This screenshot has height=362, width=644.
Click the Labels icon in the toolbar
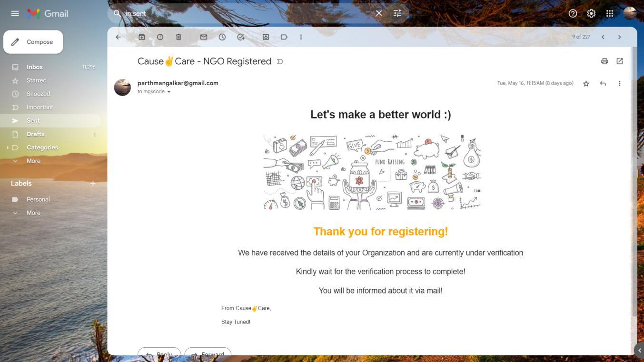click(284, 37)
